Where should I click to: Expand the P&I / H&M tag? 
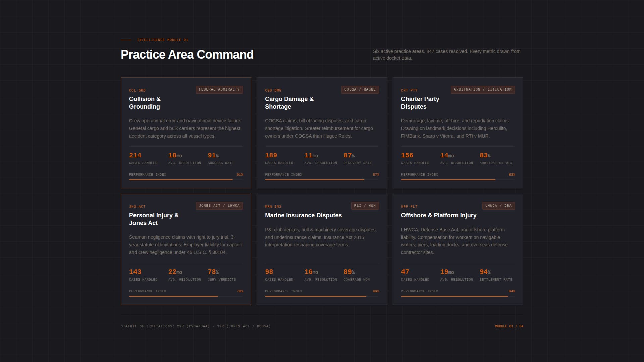365,206
